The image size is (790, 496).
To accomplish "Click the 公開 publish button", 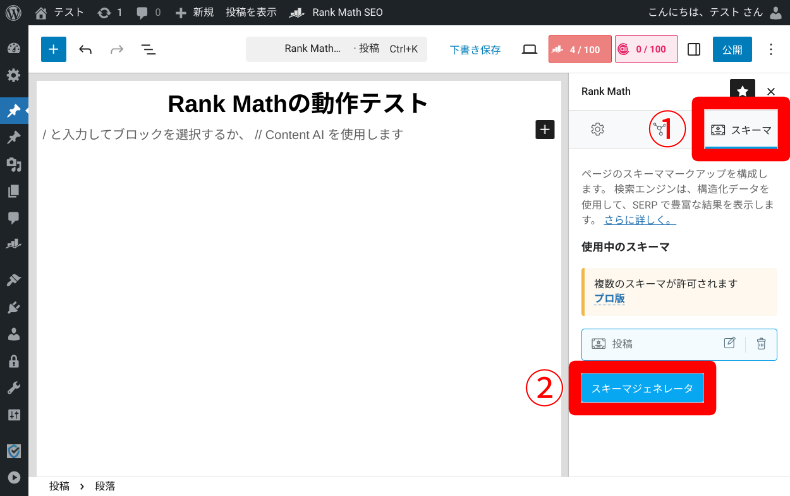I will pos(731,49).
